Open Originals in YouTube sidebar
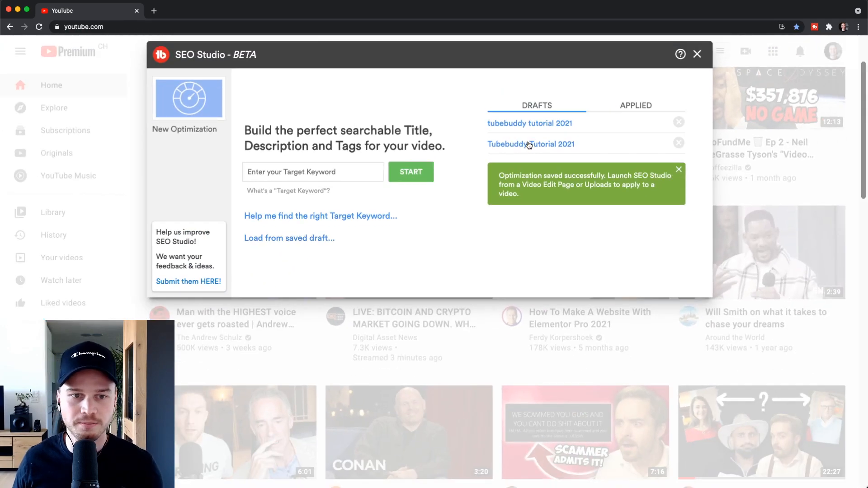This screenshot has width=868, height=488. tap(63, 153)
